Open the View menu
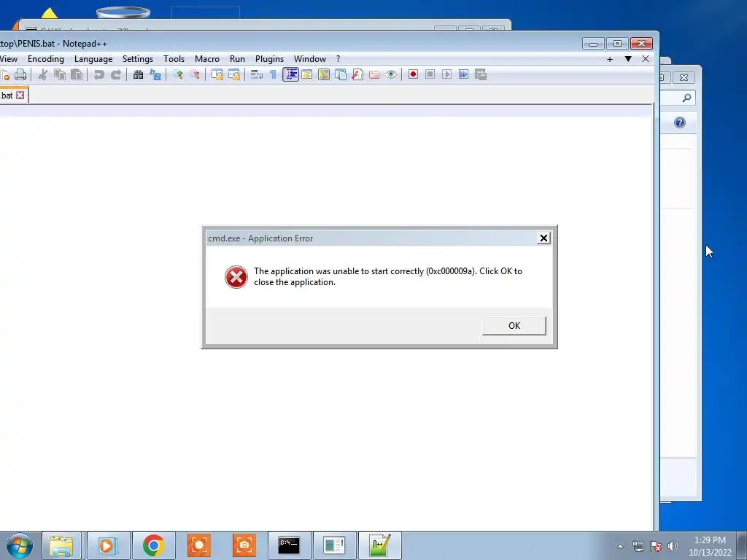The width and height of the screenshot is (747, 560). click(x=9, y=59)
